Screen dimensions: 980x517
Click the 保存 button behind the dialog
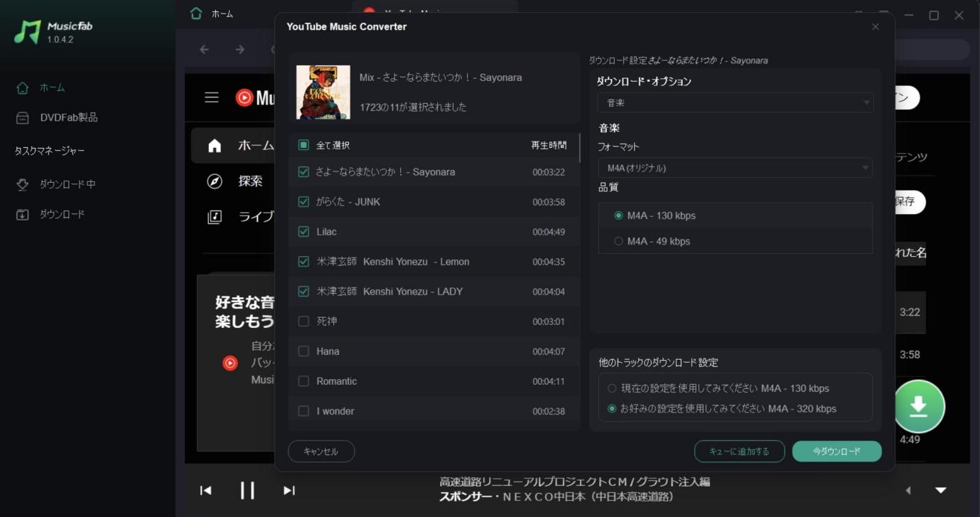pos(910,202)
